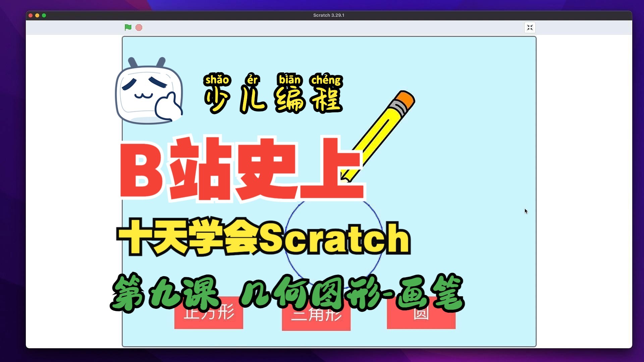The height and width of the screenshot is (362, 644).
Task: Click the pinyin 'shǎo ér biān chéng' label
Action: coord(273,80)
